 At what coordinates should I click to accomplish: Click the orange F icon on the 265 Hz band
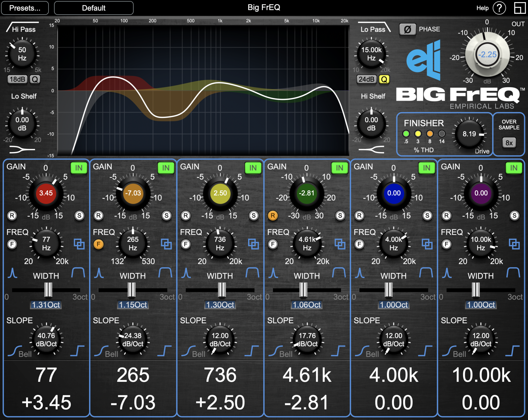coord(99,244)
